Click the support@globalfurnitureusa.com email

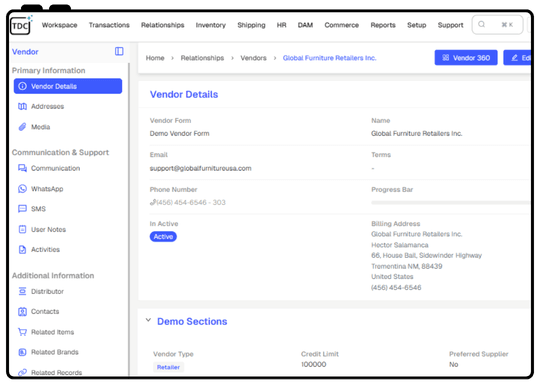[200, 168]
